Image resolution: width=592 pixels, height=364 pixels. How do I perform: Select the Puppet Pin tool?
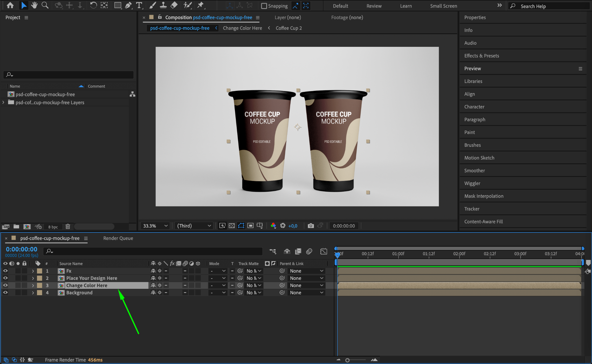(x=200, y=5)
